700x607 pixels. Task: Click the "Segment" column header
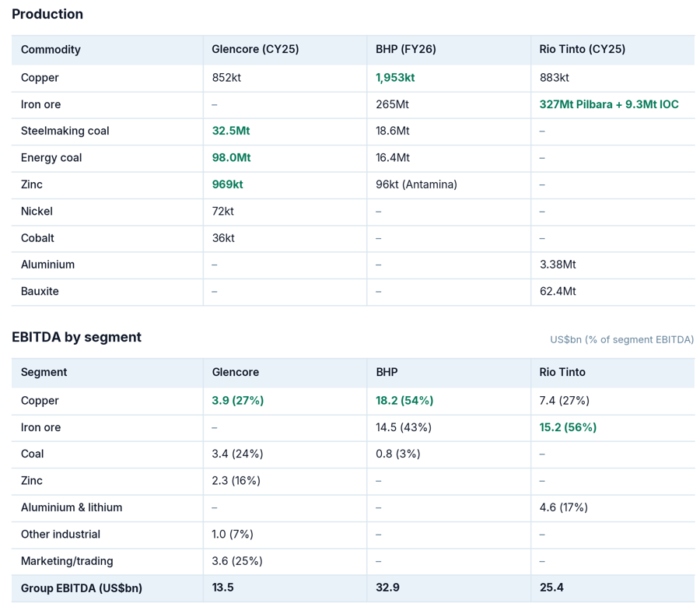[x=44, y=372]
